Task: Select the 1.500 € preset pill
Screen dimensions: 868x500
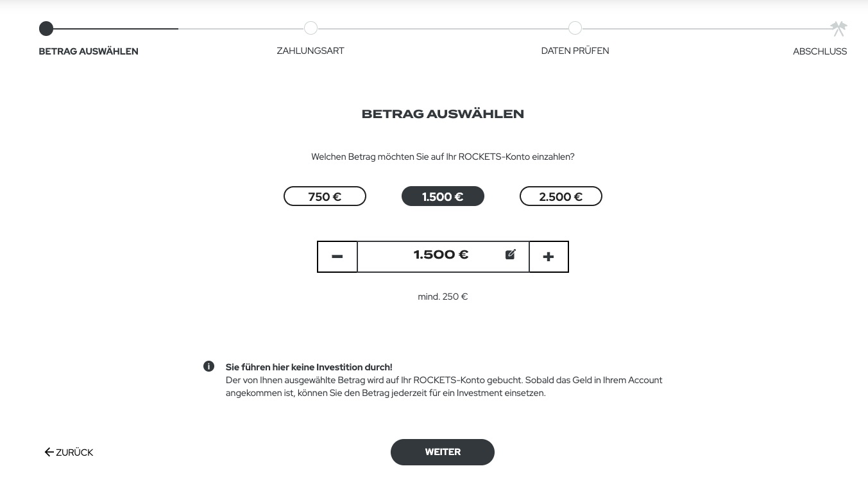Action: (x=443, y=196)
